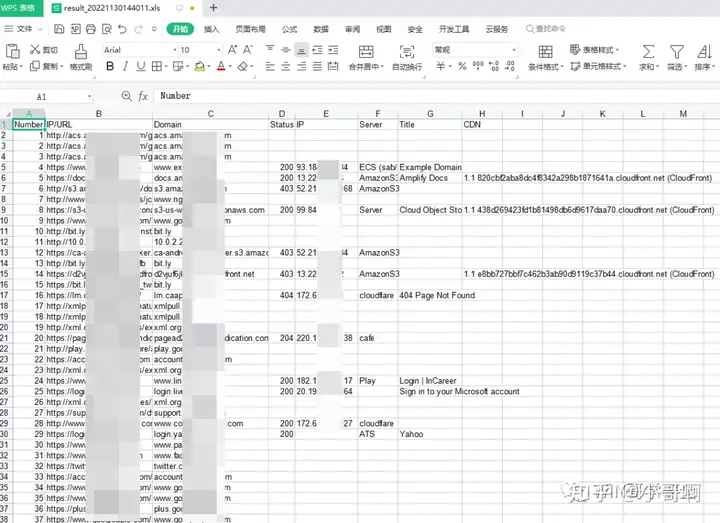The image size is (720, 523).
Task: Toggle bold formatting
Action: click(110, 67)
